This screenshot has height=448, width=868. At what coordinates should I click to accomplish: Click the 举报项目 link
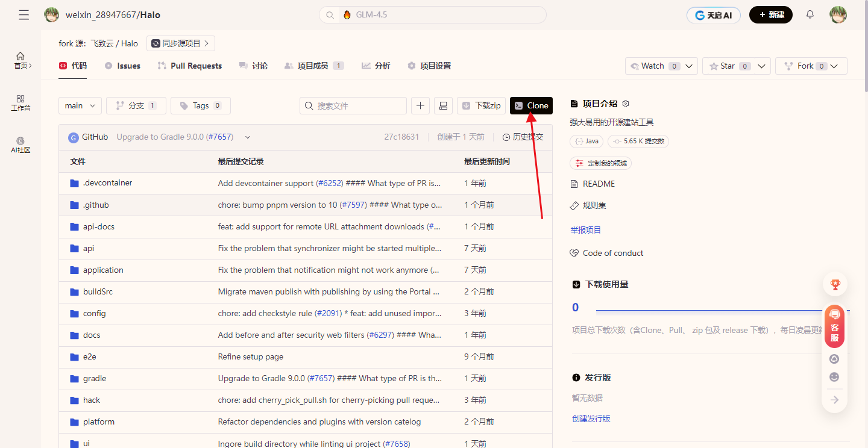[586, 230]
